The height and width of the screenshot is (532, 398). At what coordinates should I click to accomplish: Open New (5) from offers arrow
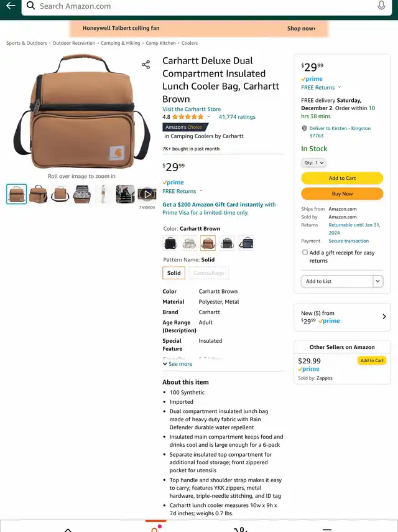pos(384,316)
